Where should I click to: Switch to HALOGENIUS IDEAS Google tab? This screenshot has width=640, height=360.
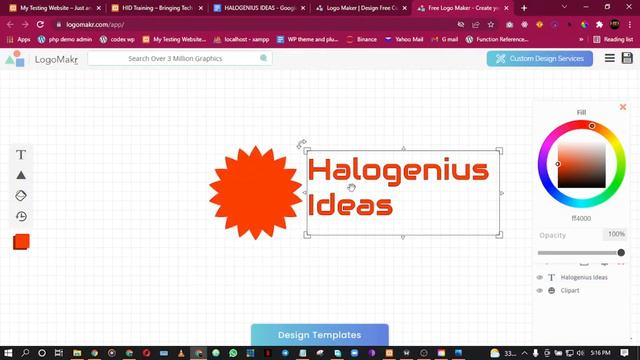(x=260, y=8)
